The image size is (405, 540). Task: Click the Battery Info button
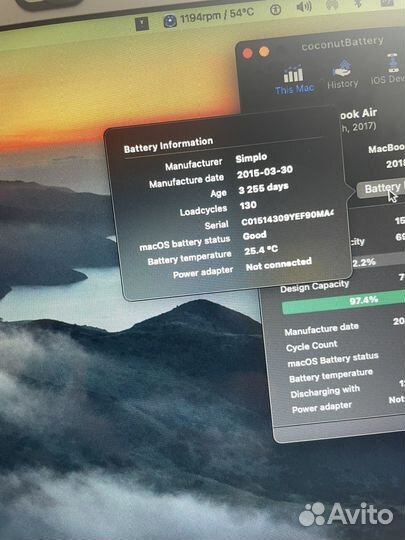(x=381, y=189)
